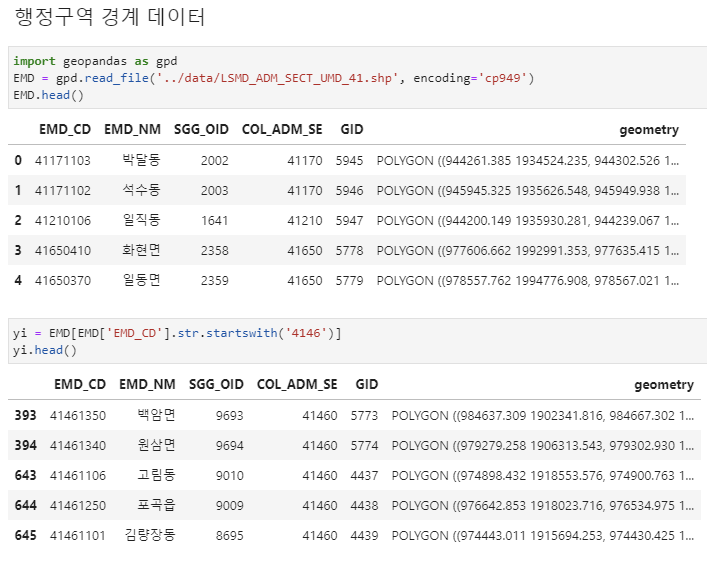Screen dimensions: 707x561
Task: Click the cell '9010'
Action: [230, 475]
